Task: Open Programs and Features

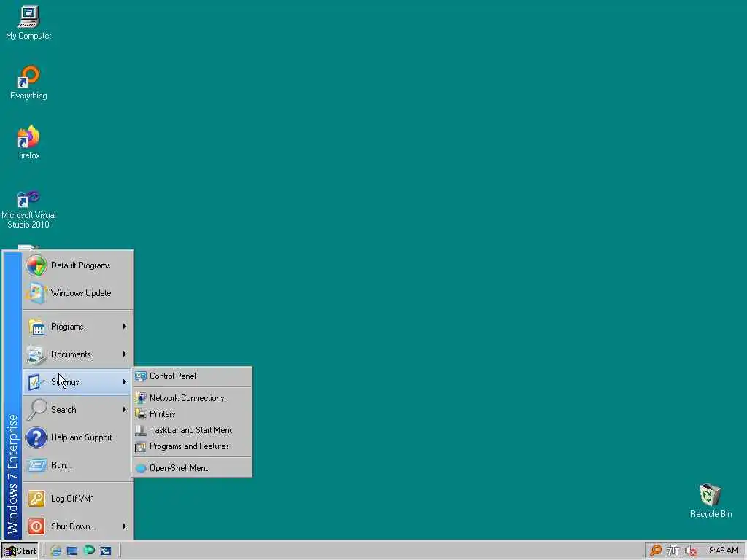Action: click(192, 447)
